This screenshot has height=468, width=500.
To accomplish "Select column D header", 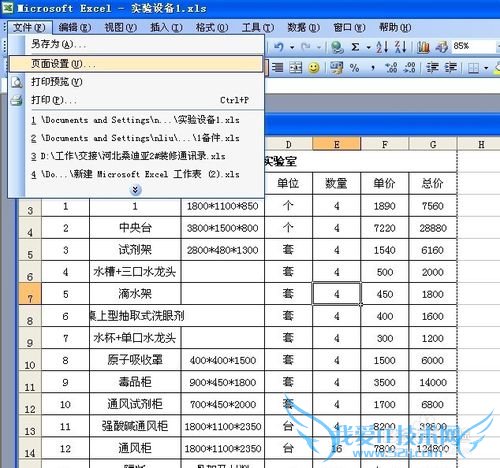I will point(288,144).
